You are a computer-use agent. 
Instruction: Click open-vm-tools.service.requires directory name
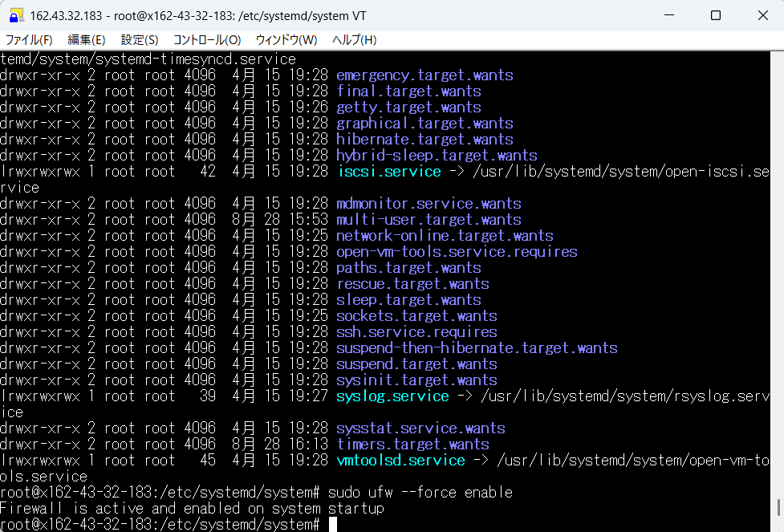(x=457, y=251)
